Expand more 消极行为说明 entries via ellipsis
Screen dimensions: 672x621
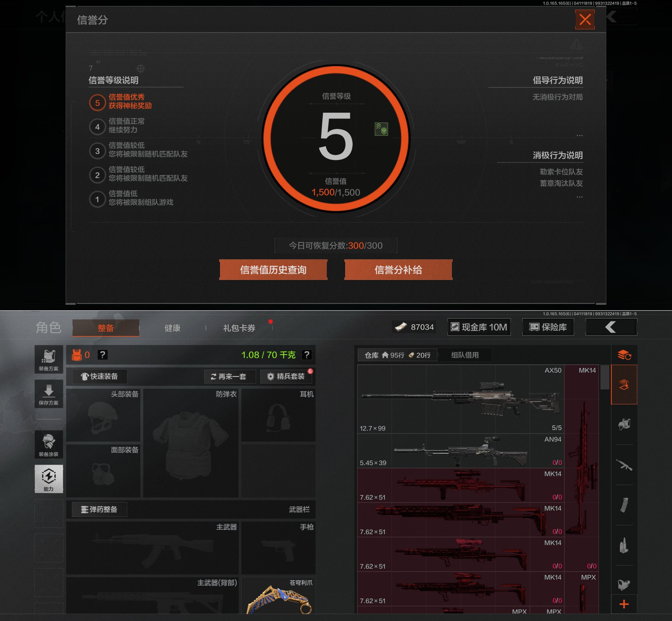point(579,197)
